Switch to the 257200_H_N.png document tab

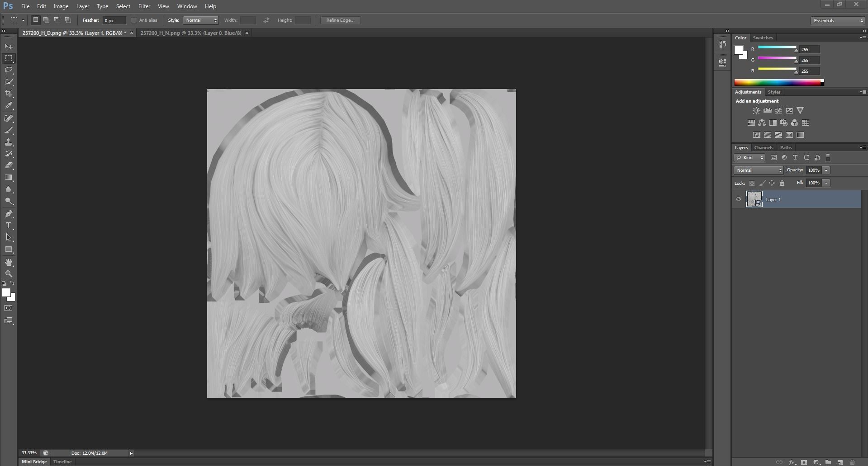[191, 33]
